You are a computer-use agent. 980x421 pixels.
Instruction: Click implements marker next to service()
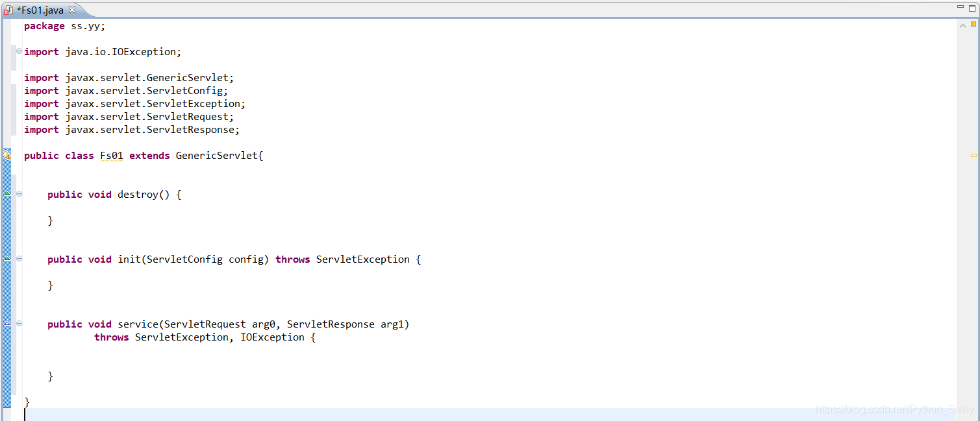[x=7, y=324]
